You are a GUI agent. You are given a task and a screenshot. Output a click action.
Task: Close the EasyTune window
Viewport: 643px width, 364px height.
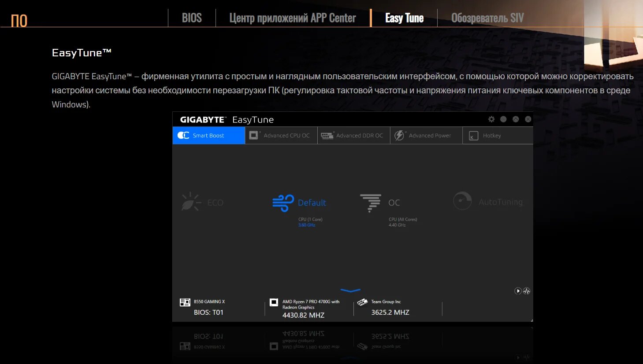pos(528,119)
